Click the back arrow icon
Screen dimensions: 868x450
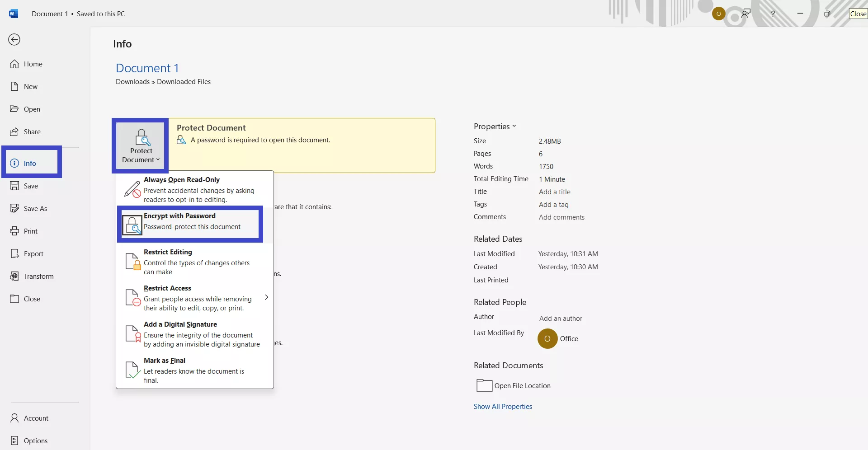point(14,40)
